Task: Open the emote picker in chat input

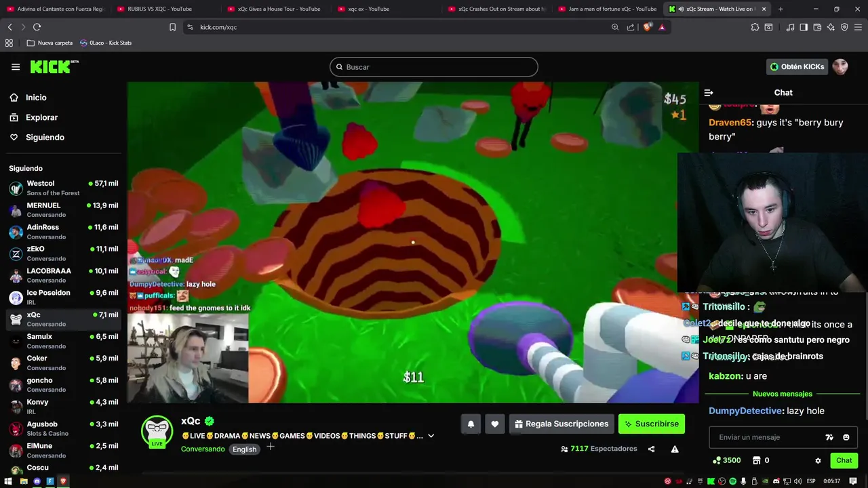Action: [x=846, y=437]
